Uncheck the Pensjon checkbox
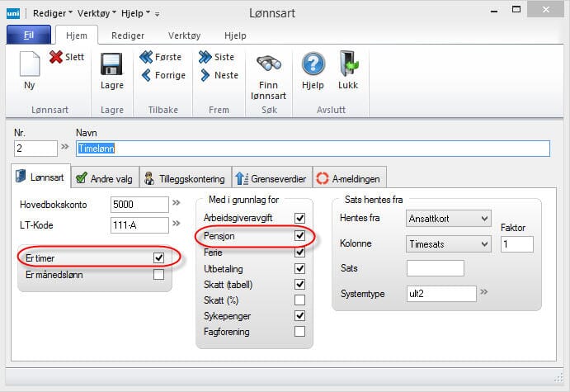 pos(299,236)
